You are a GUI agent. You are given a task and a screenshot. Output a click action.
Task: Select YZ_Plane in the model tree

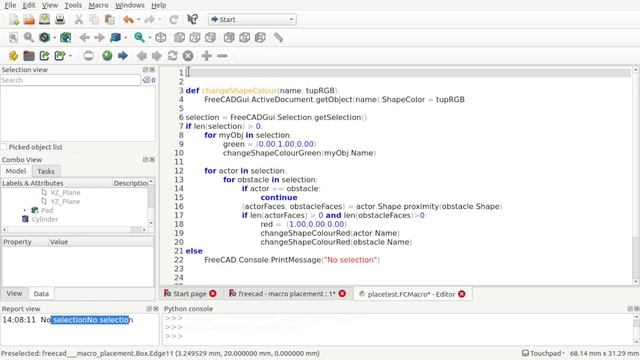[x=65, y=201]
